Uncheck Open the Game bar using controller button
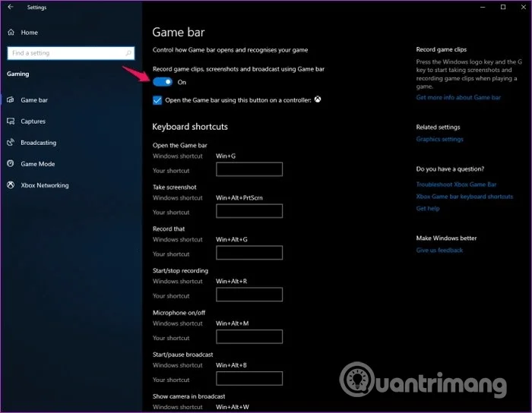Image resolution: width=532 pixels, height=413 pixels. pos(157,100)
